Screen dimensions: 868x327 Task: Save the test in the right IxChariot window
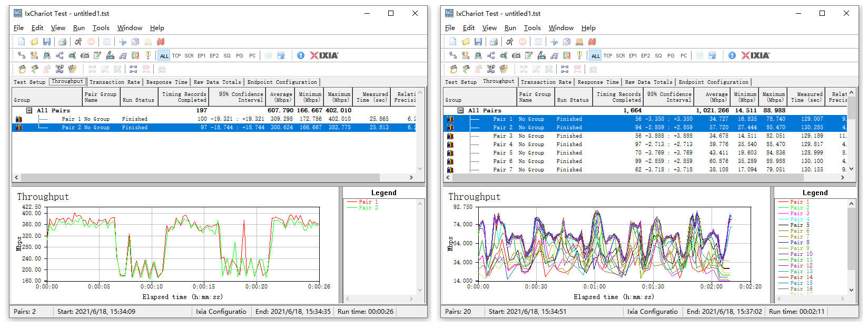478,42
